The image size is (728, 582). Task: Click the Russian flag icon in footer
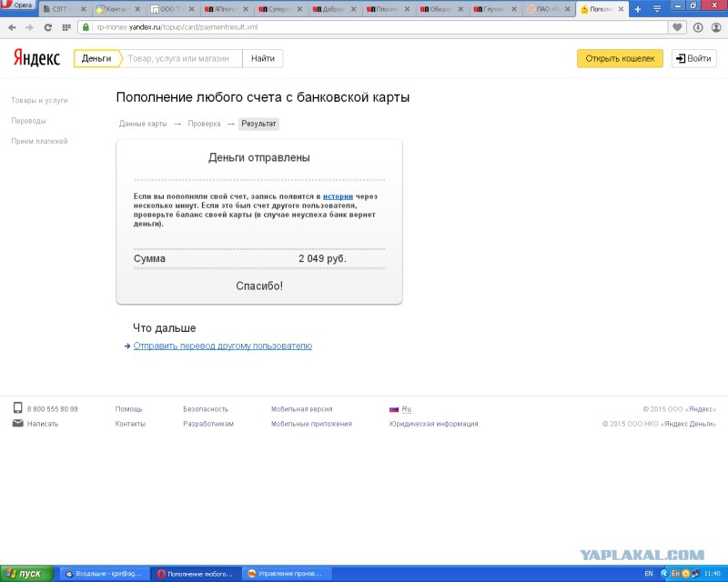click(x=394, y=409)
